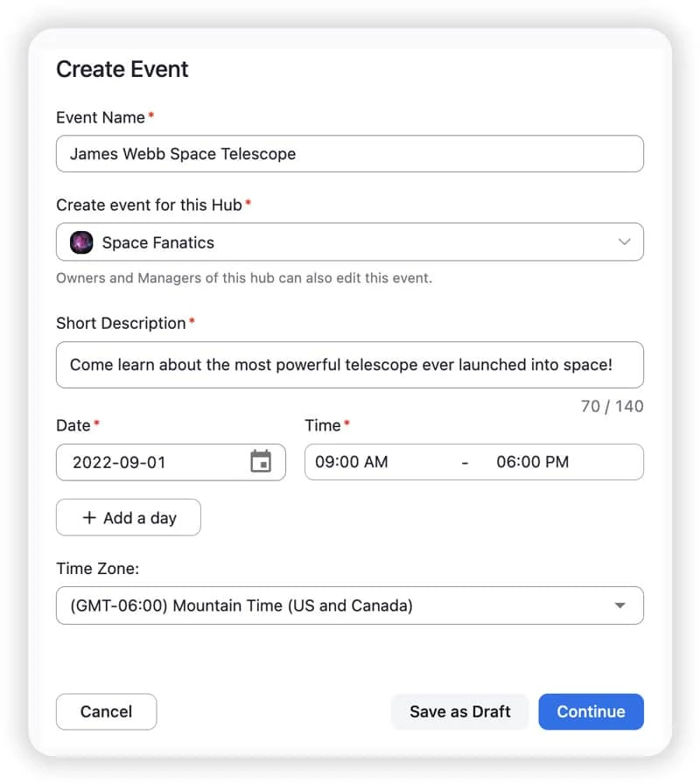Click the plus icon beside Add a day
The width and height of the screenshot is (700, 784).
[89, 517]
